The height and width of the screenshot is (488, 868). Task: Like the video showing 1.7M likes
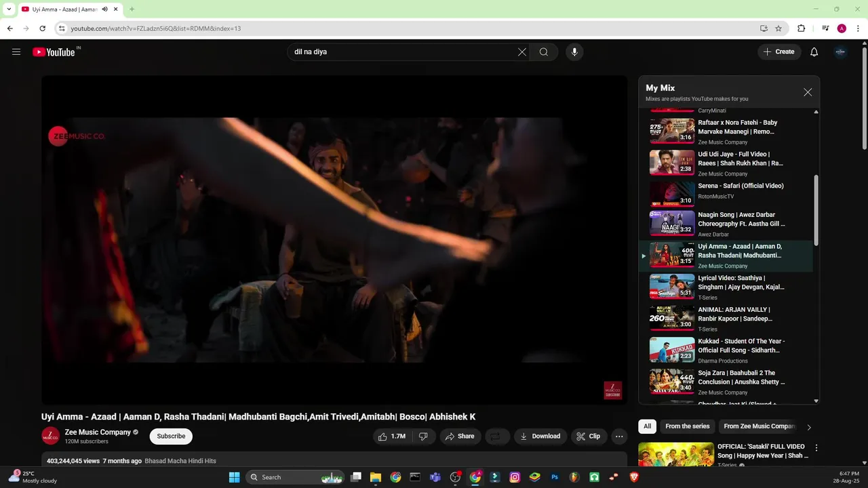pyautogui.click(x=392, y=436)
